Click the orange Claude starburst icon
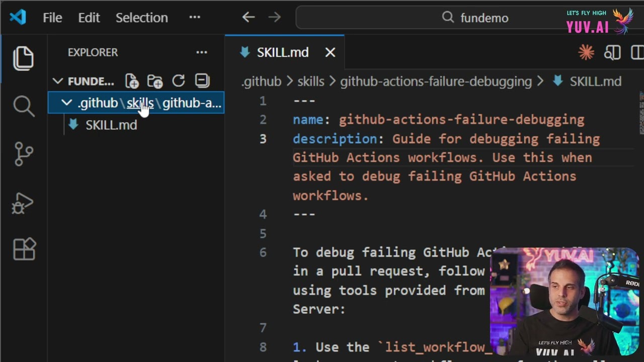Screen dimensions: 644x362 click(x=586, y=52)
